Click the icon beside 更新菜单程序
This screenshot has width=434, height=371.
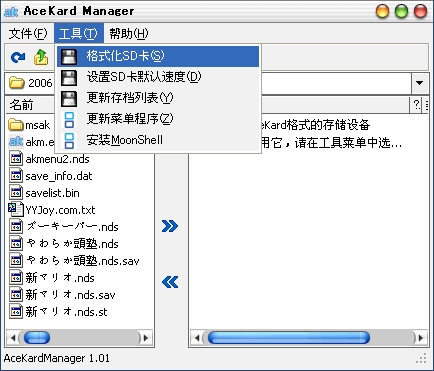[69, 120]
